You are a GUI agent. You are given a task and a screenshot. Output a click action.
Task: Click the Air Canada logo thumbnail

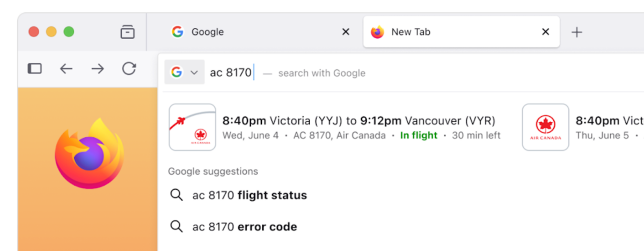545,127
